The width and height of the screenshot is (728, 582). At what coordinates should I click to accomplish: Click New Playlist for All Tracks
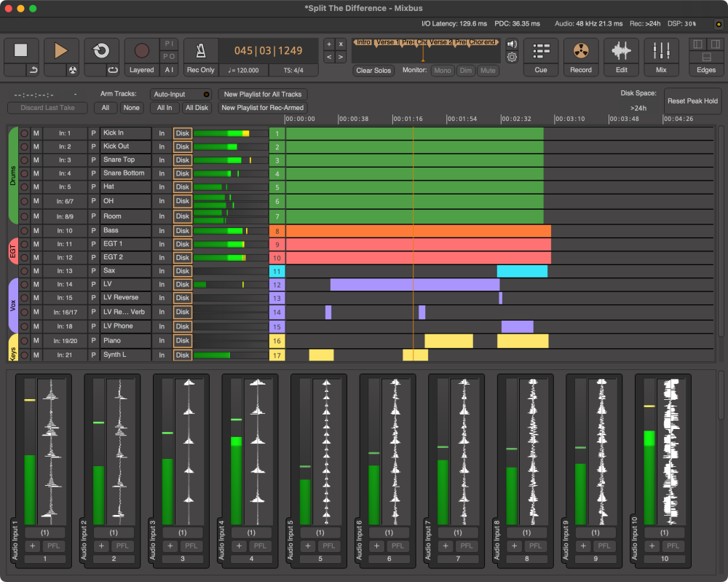(263, 94)
